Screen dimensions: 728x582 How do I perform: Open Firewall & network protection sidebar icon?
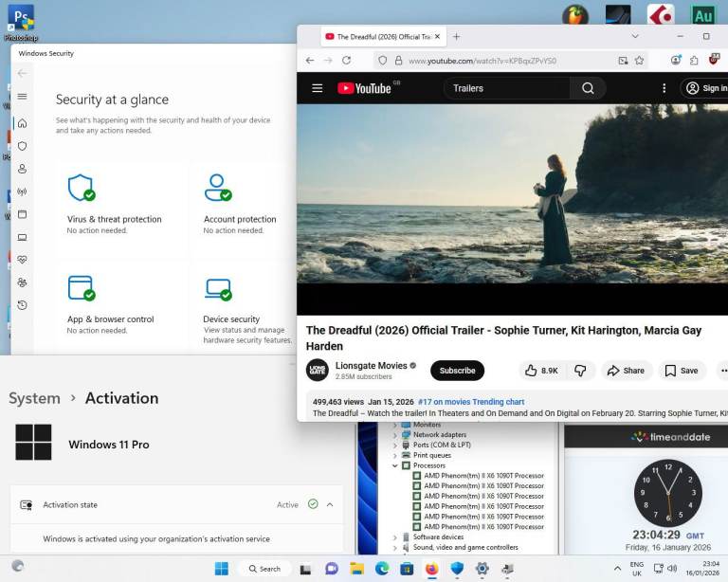click(x=22, y=191)
